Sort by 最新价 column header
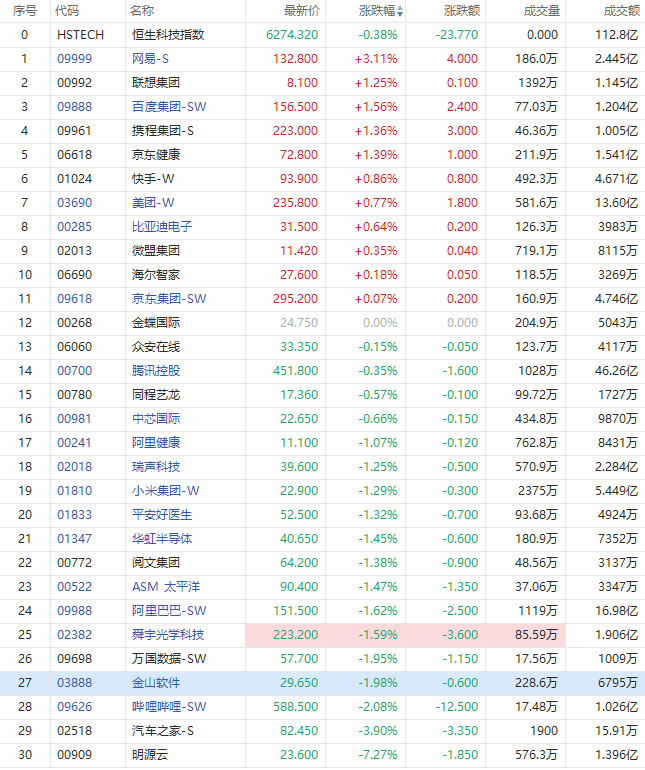This screenshot has height=770, width=645. [x=302, y=11]
